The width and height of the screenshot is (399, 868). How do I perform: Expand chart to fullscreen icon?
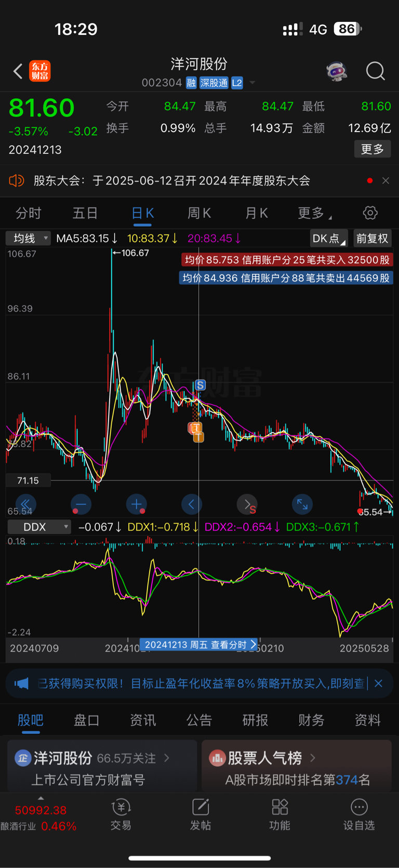click(302, 504)
